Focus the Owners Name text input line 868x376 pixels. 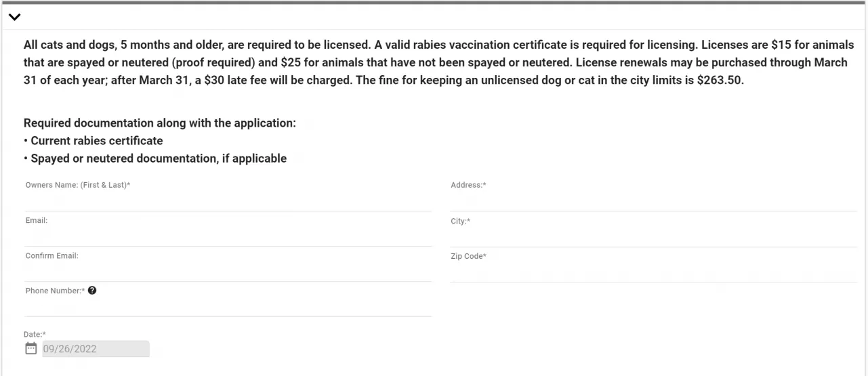point(228,202)
